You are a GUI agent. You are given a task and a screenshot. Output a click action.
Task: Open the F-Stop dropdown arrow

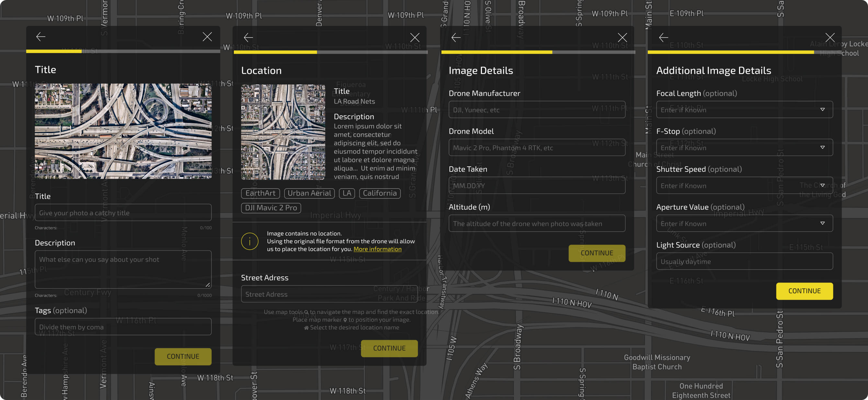[x=823, y=148]
